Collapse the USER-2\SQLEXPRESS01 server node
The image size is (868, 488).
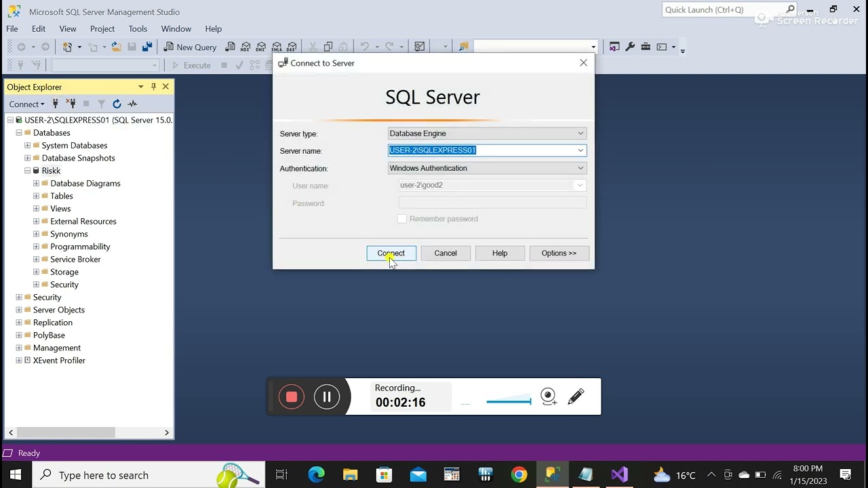coord(11,120)
